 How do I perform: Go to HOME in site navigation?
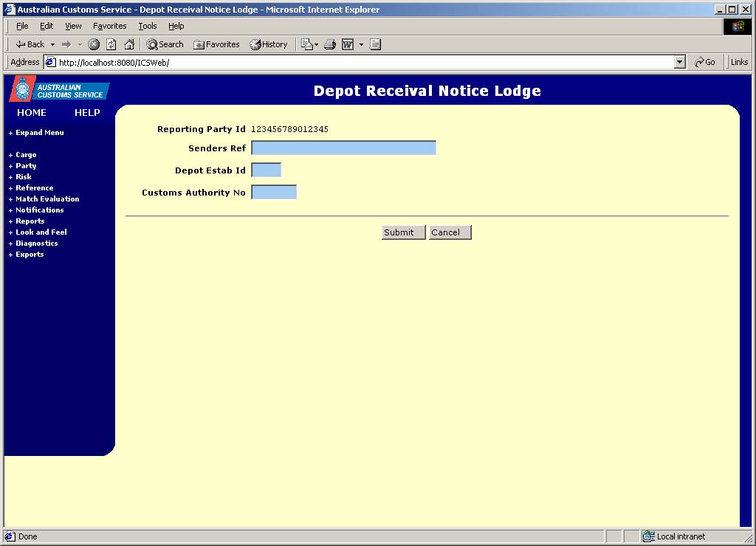point(32,113)
